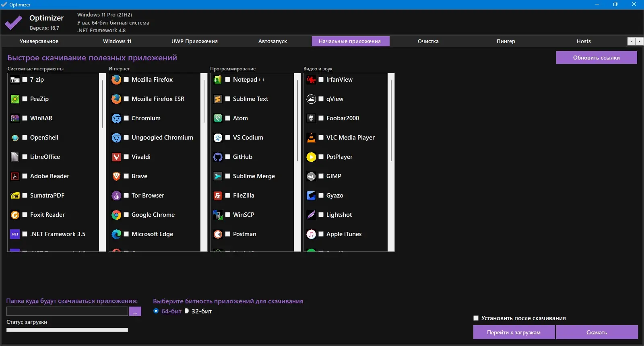
Task: Click the Google Chrome icon
Action: tap(116, 215)
